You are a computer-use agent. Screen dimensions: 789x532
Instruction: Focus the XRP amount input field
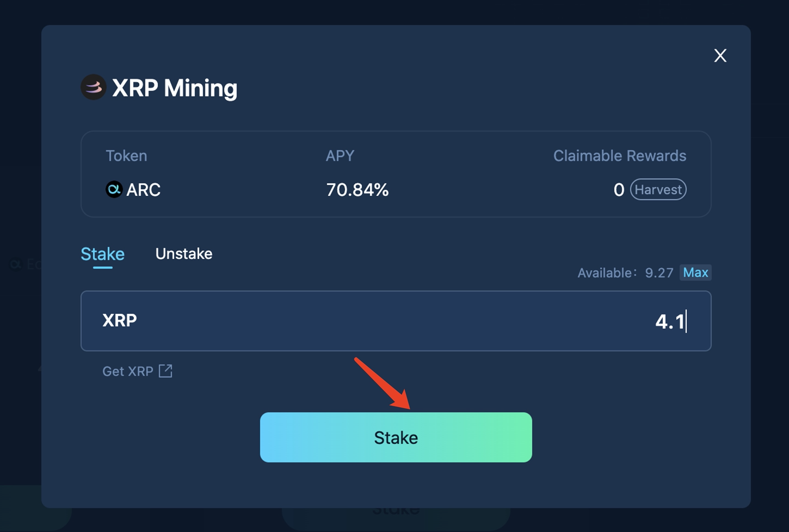click(x=396, y=321)
